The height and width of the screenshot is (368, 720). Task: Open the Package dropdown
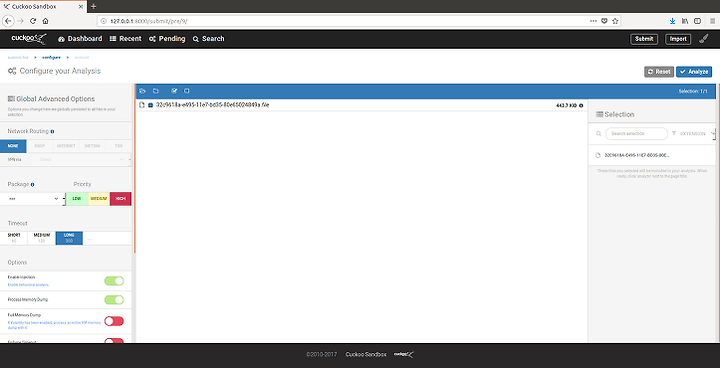pos(32,199)
